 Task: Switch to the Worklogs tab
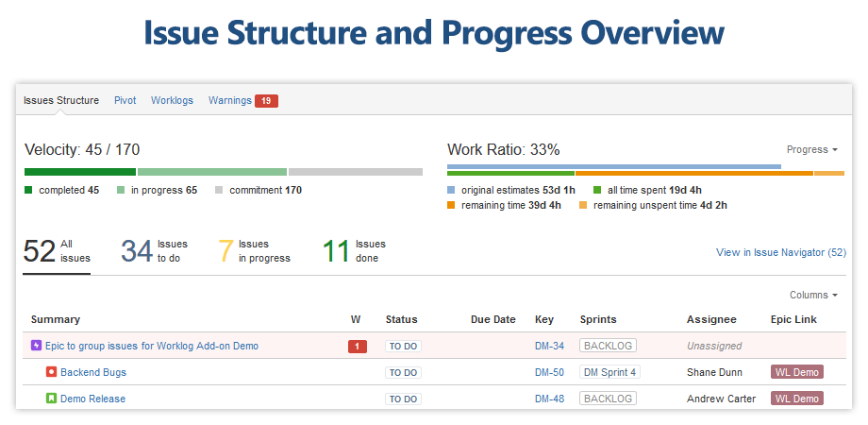tap(172, 100)
